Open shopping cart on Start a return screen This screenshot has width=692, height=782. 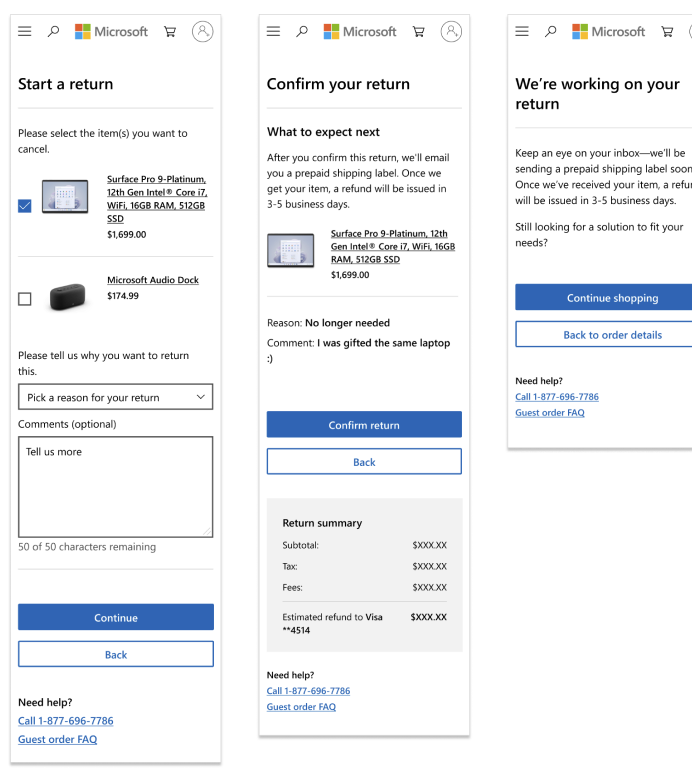click(x=170, y=32)
